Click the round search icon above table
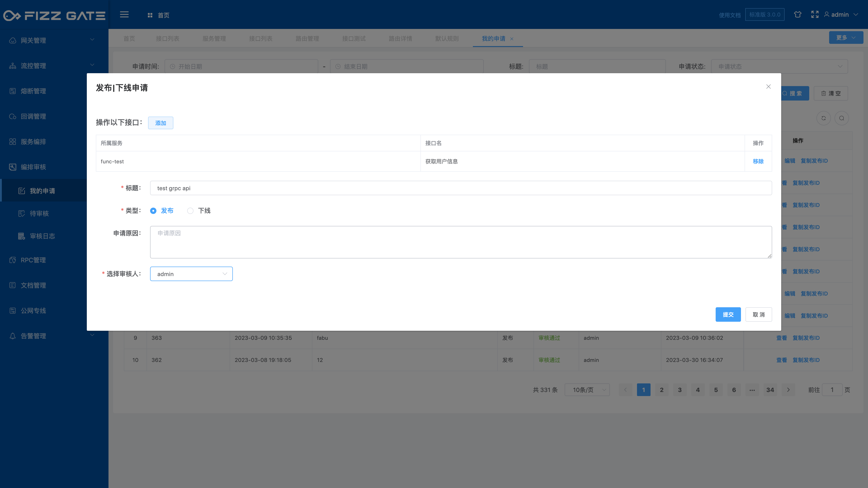 (841, 118)
